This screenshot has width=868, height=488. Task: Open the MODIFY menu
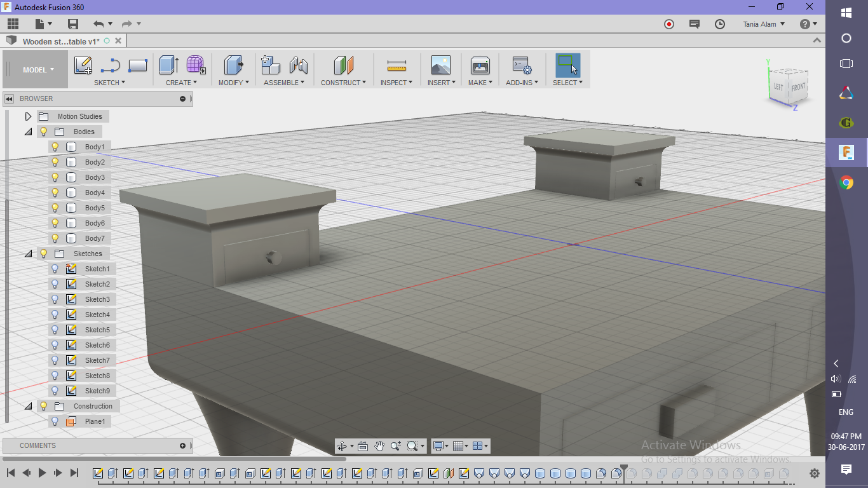tap(234, 83)
